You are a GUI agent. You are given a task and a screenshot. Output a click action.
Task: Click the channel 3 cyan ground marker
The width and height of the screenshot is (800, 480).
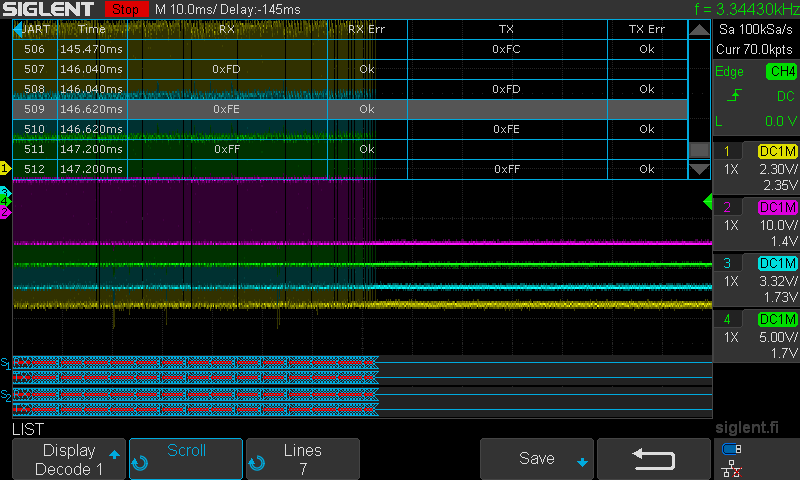pyautogui.click(x=5, y=192)
